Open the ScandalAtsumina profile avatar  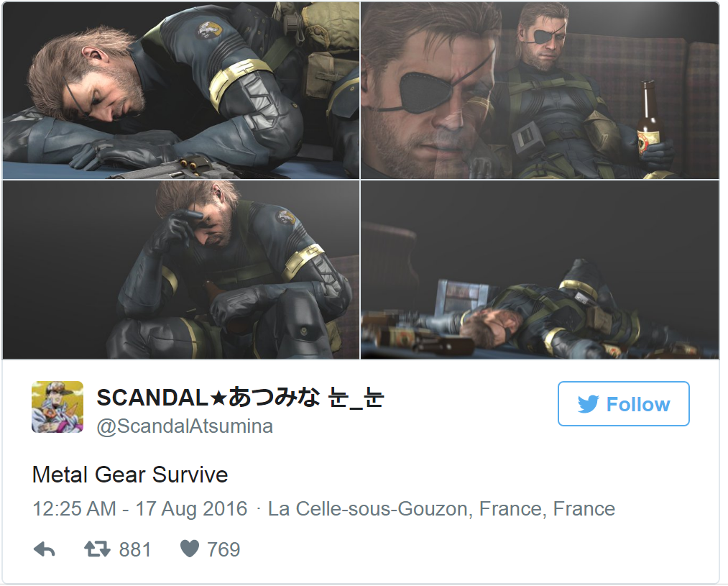point(57,407)
